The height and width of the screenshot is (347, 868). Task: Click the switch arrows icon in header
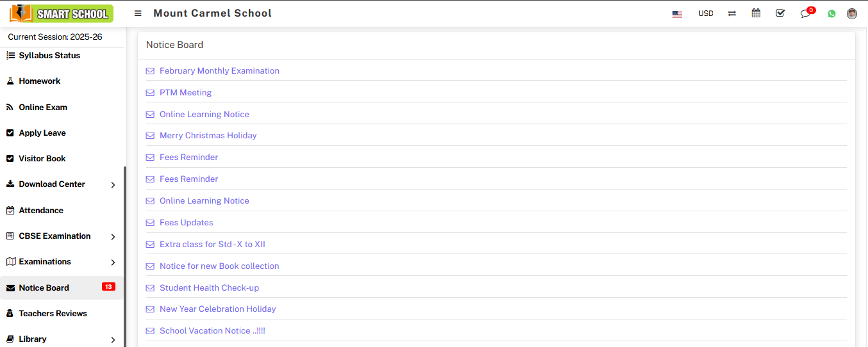(731, 13)
